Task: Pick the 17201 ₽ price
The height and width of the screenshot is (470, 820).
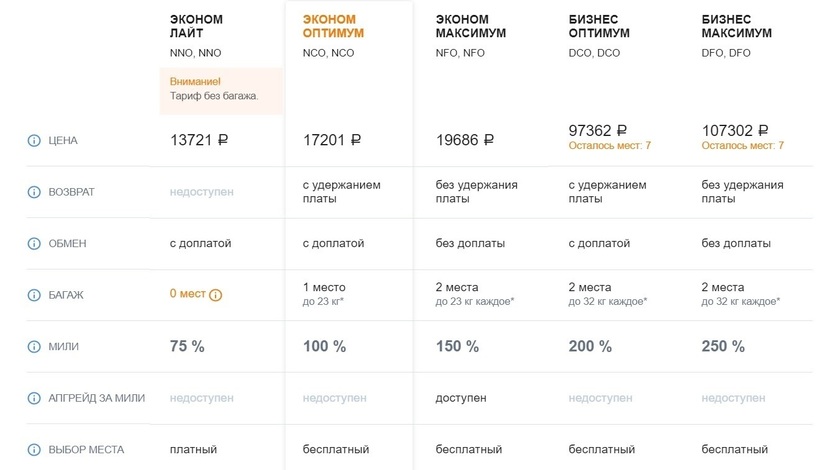Action: [332, 141]
